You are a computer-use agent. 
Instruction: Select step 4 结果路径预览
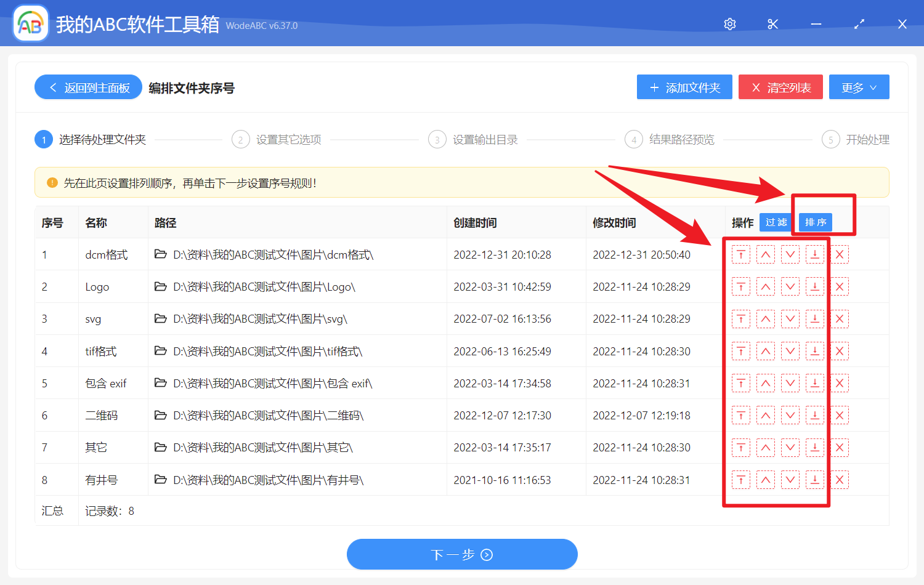(x=670, y=140)
